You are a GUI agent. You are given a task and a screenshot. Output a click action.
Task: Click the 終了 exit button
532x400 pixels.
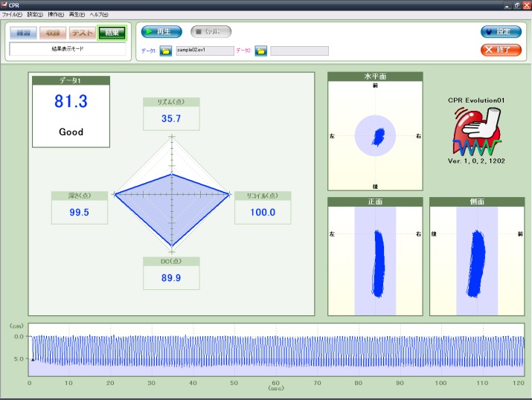[501, 50]
